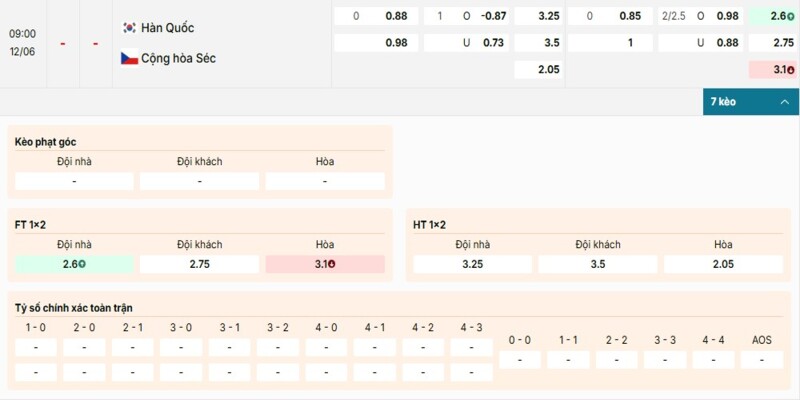Pick HT 1×2 draw odds 2.05
Screen dimensions: 800x400
[723, 264]
